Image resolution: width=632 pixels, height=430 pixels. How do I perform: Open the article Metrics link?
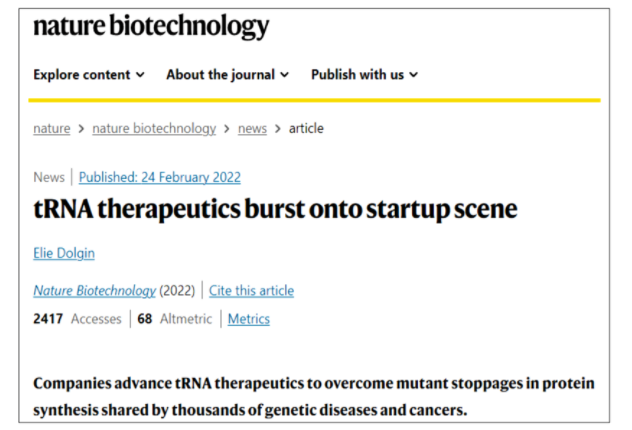248,319
